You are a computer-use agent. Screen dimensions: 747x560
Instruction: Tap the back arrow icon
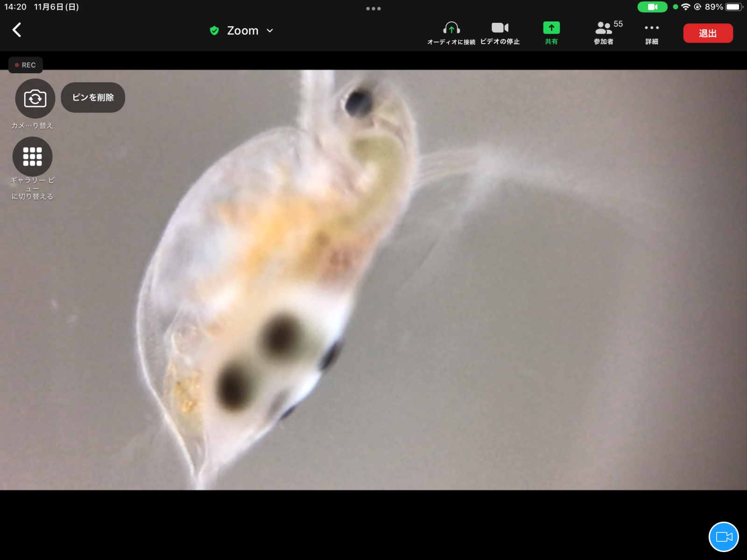[17, 30]
